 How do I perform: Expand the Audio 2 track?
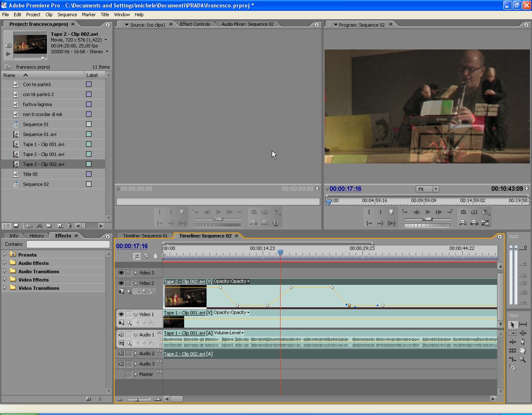point(135,353)
